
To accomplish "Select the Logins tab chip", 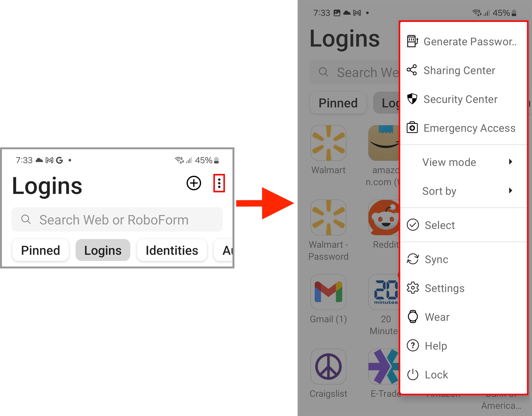I will click(x=103, y=250).
